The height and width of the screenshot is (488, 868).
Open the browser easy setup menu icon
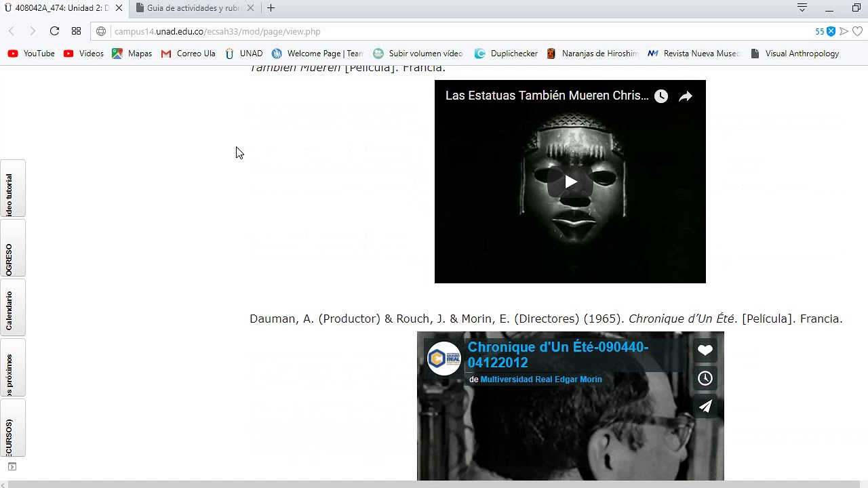click(802, 8)
